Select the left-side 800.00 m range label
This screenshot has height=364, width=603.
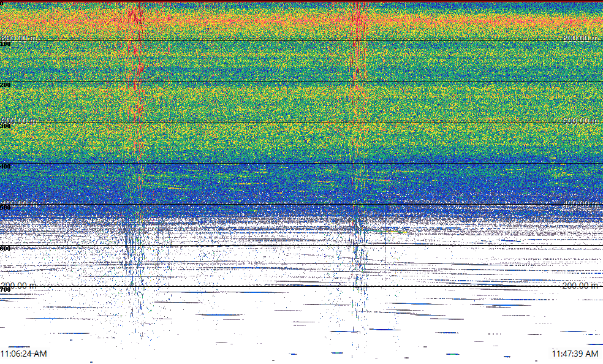coord(19,38)
